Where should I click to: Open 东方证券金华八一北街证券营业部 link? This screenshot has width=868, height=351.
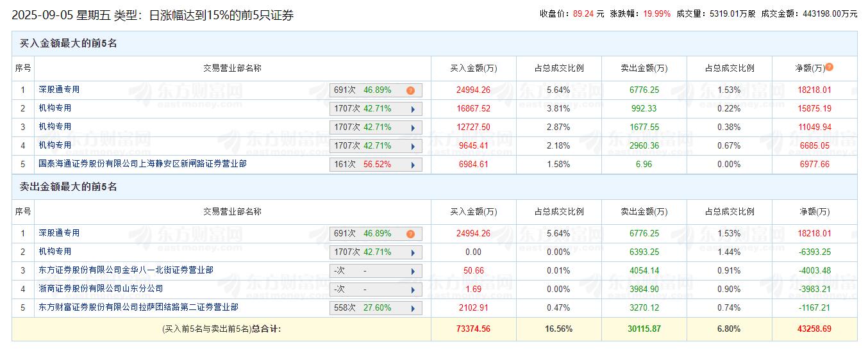point(126,270)
